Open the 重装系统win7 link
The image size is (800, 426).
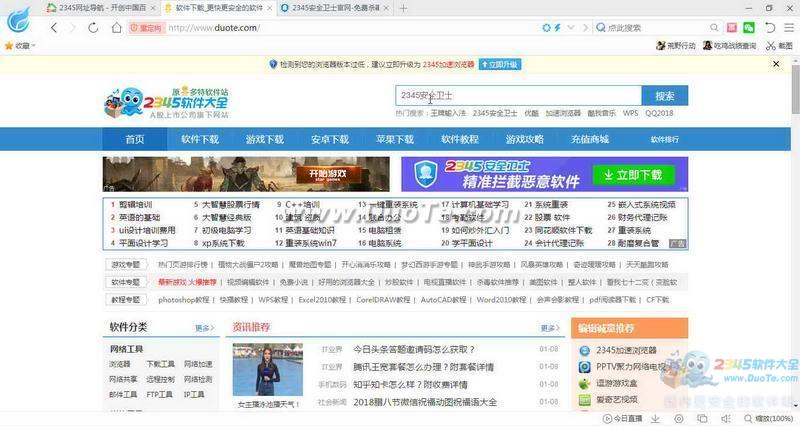[x=311, y=243]
